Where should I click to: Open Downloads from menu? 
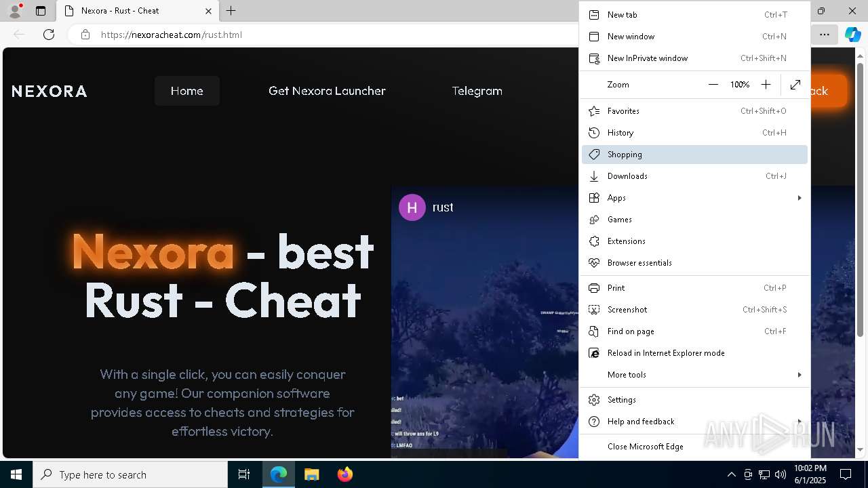[694, 176]
